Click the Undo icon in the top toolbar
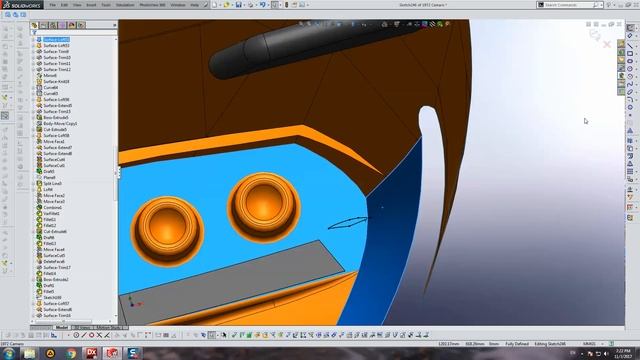 262,5
